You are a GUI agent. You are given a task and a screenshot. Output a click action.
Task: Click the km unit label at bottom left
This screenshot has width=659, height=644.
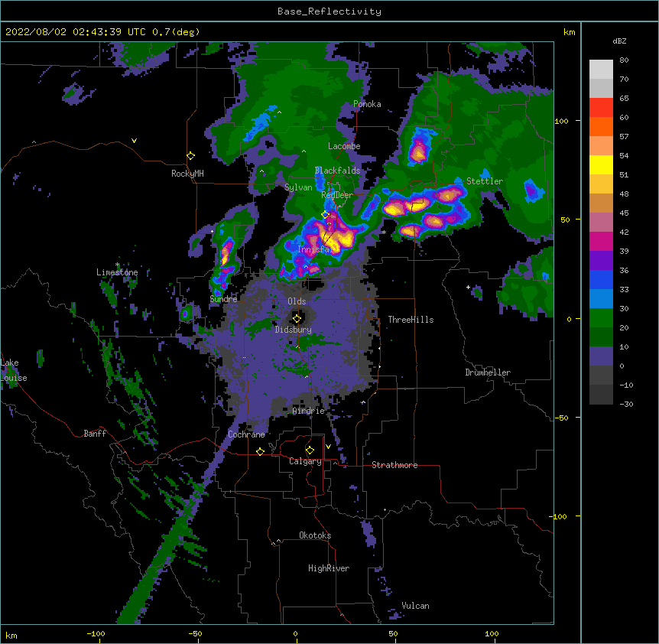[x=11, y=635]
